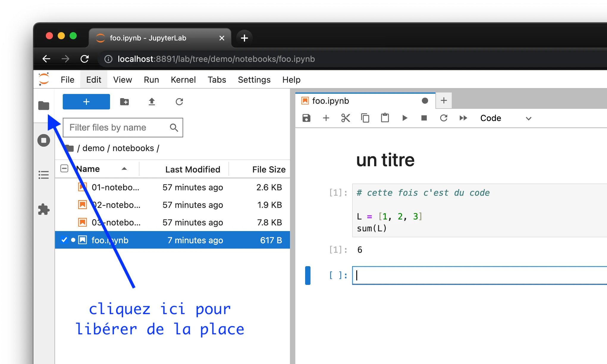Click the New Folder icon
Viewport: 607px width, 364px height.
(x=124, y=102)
